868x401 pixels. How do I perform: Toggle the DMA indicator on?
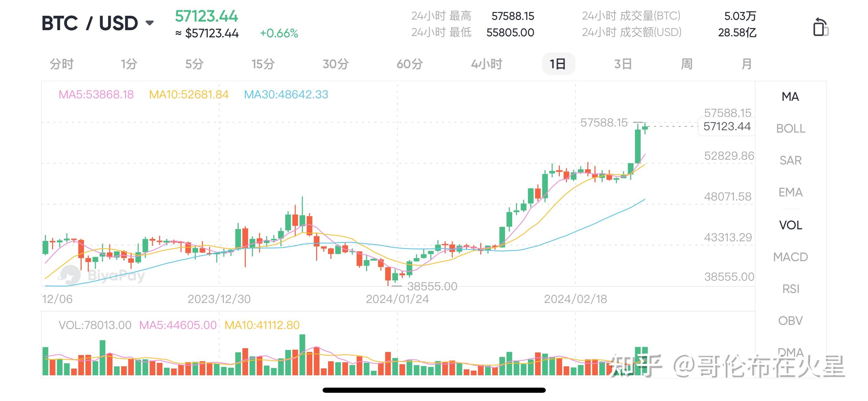tap(791, 352)
